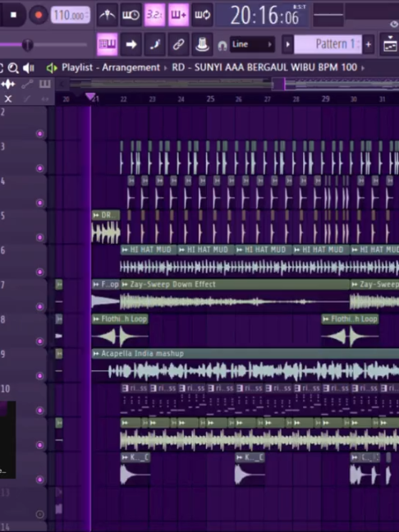Viewport: 399px width, 532px height.
Task: Click bar 25 on the timeline ruler
Action: (210, 99)
